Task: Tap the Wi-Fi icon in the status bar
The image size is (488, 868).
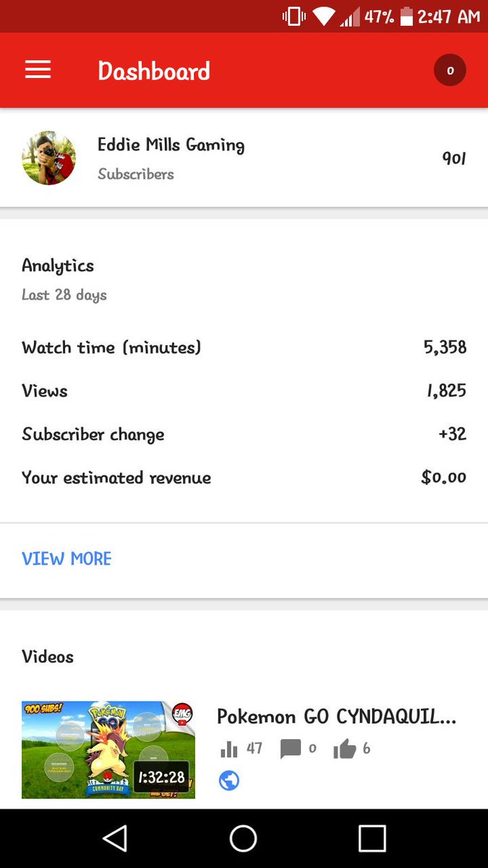Action: point(325,17)
